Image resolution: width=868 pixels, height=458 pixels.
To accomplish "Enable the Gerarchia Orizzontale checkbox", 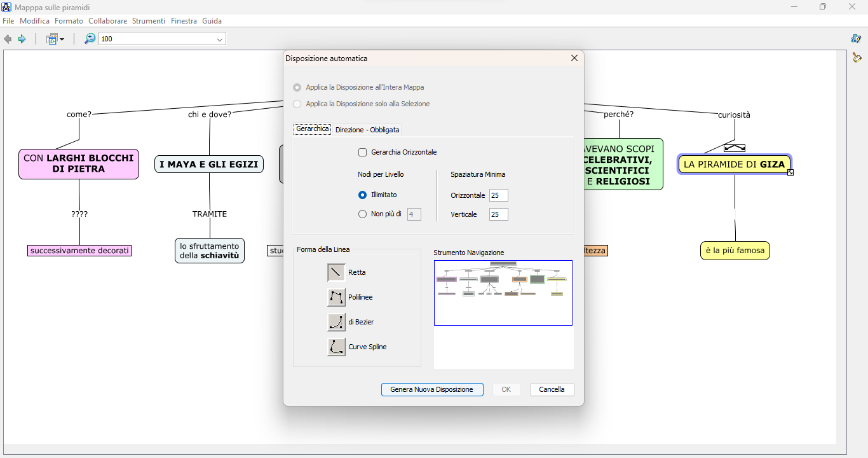I will tap(363, 152).
